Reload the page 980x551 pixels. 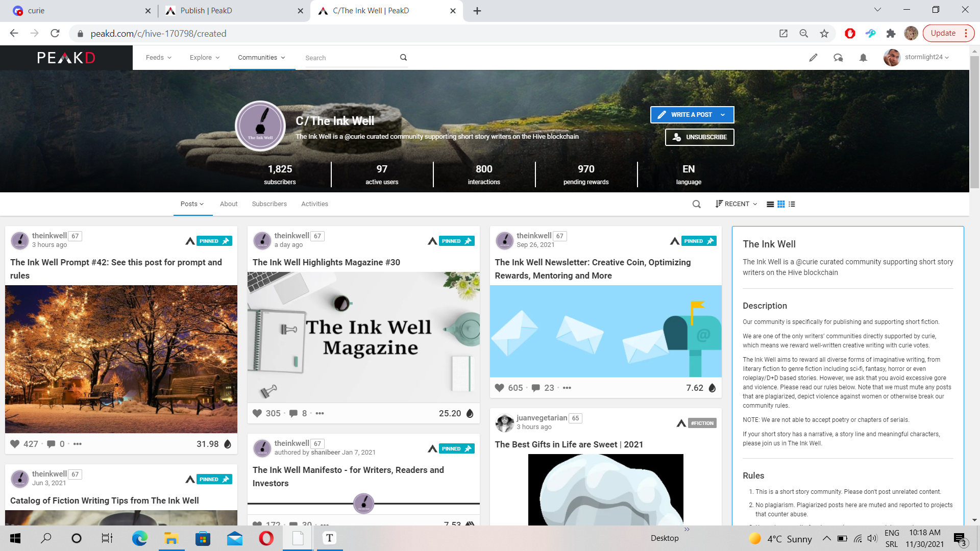[x=55, y=34]
